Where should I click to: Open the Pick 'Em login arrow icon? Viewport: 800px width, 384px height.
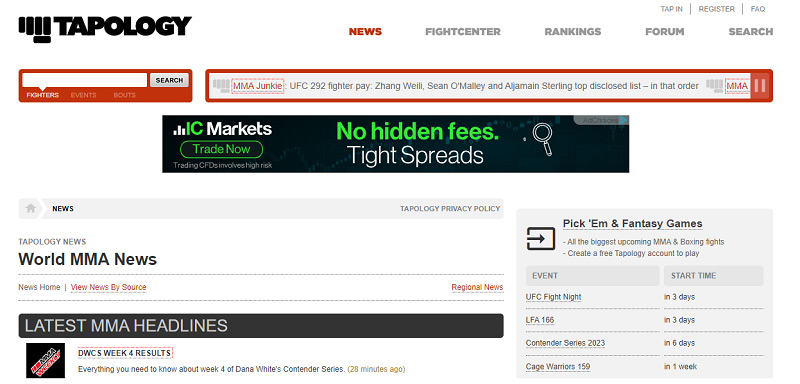point(541,239)
